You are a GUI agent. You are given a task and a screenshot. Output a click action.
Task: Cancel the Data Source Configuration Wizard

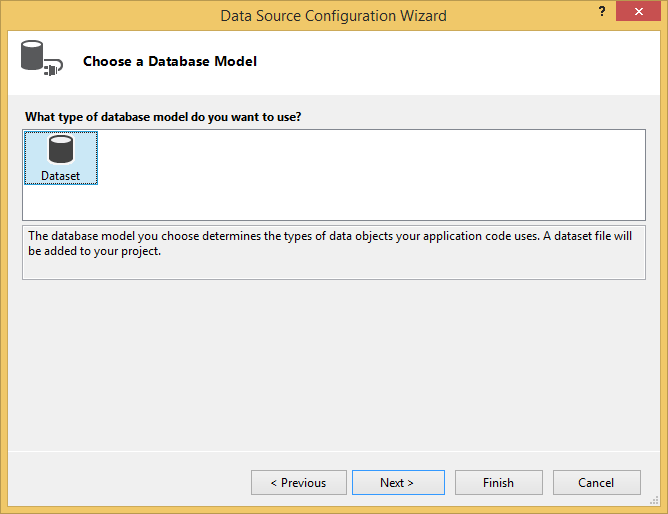(x=596, y=482)
